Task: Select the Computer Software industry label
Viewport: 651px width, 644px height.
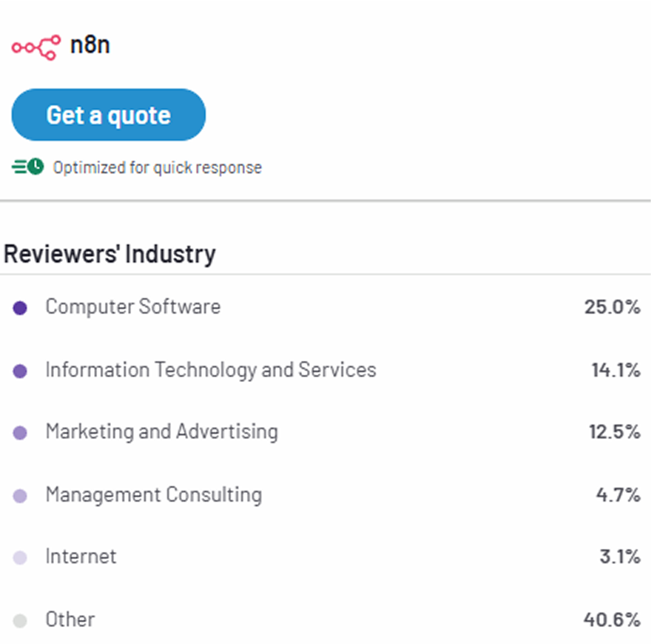Action: pyautogui.click(x=133, y=307)
